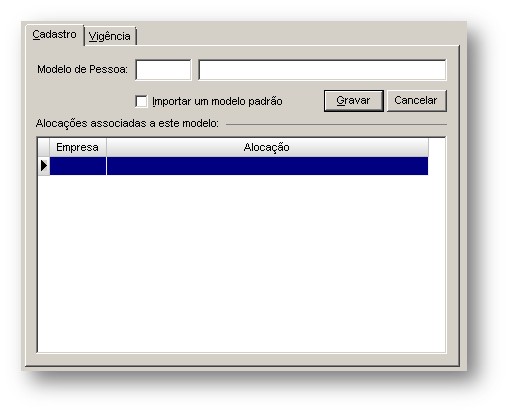The image size is (509, 413).
Task: Click blank strip right of Alocação column
Action: [437, 157]
